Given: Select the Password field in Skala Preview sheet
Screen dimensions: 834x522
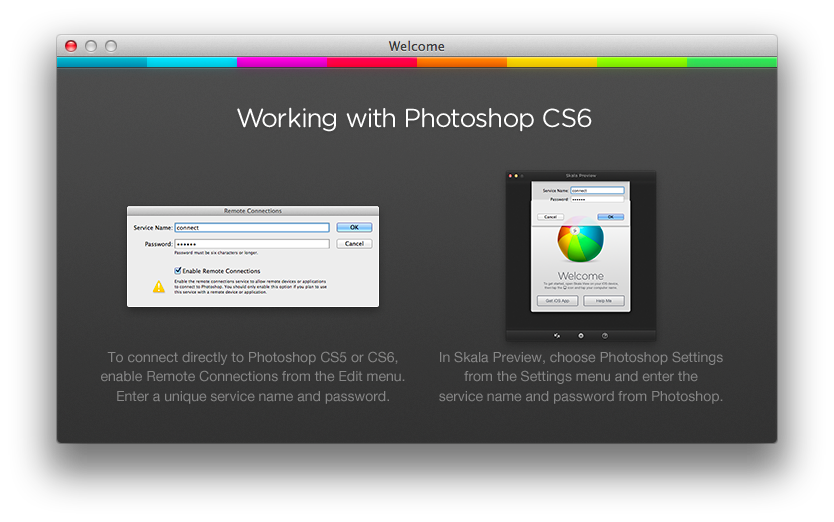Looking at the screenshot, I should [597, 199].
